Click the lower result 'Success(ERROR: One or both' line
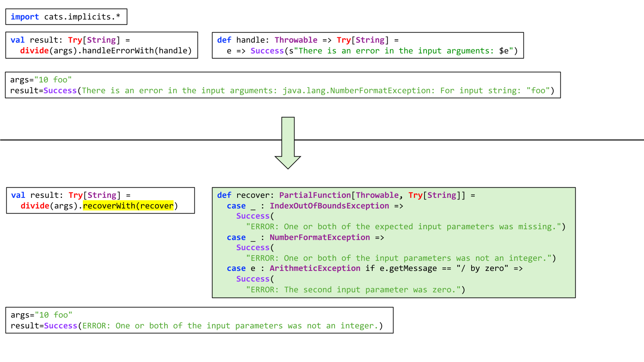The width and height of the screenshot is (644, 362). [197, 326]
